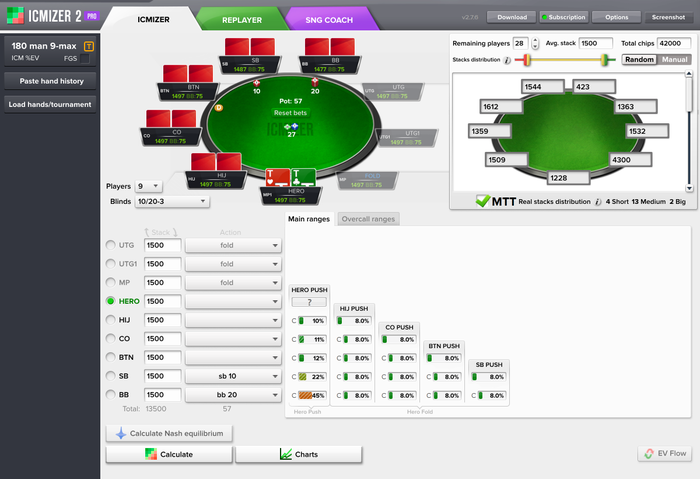Open the SB action dropdown showing sb 10

pos(233,376)
